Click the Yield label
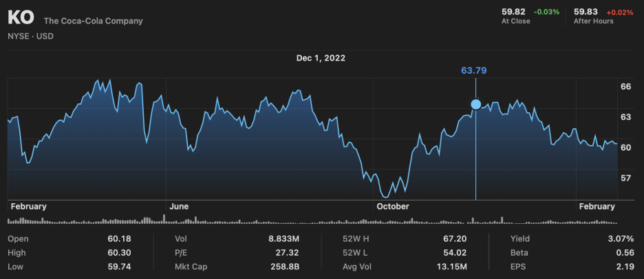Screen dimensions: 644x279 tap(519, 238)
